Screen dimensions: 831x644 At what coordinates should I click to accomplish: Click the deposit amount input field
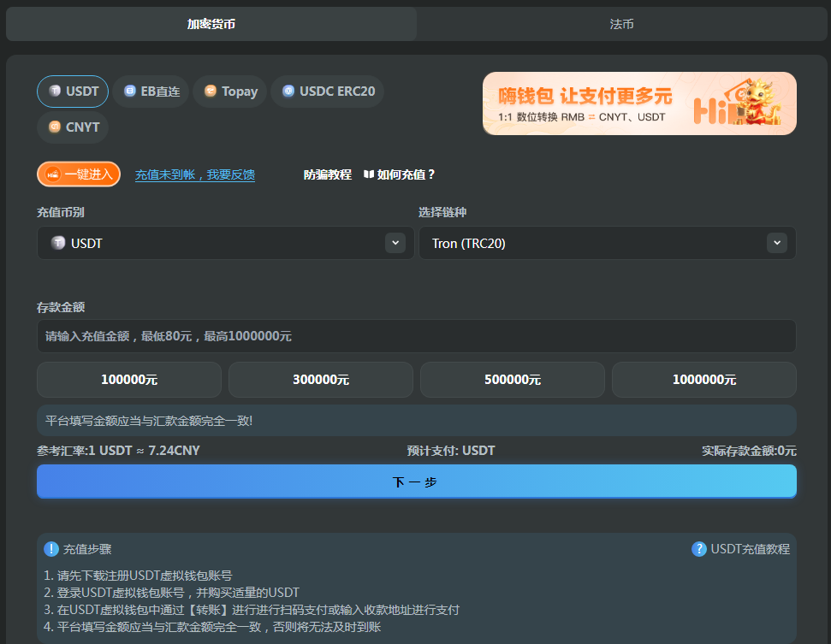pyautogui.click(x=416, y=336)
